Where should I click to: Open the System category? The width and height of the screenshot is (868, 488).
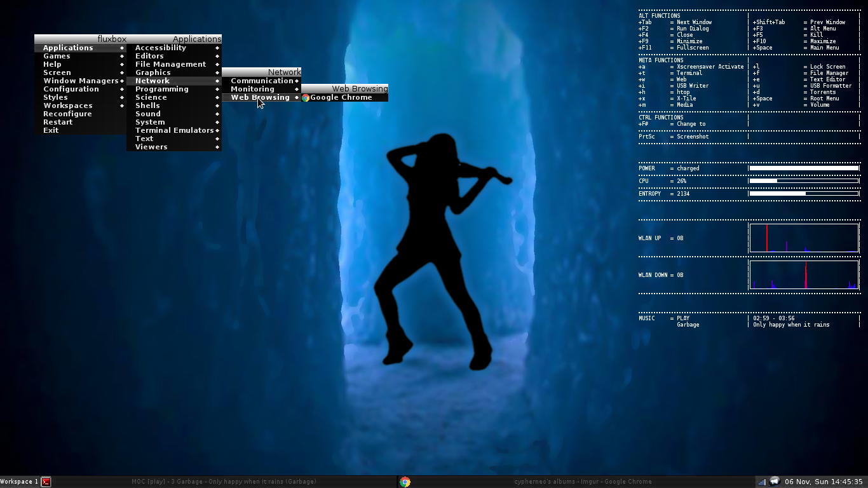174,123
